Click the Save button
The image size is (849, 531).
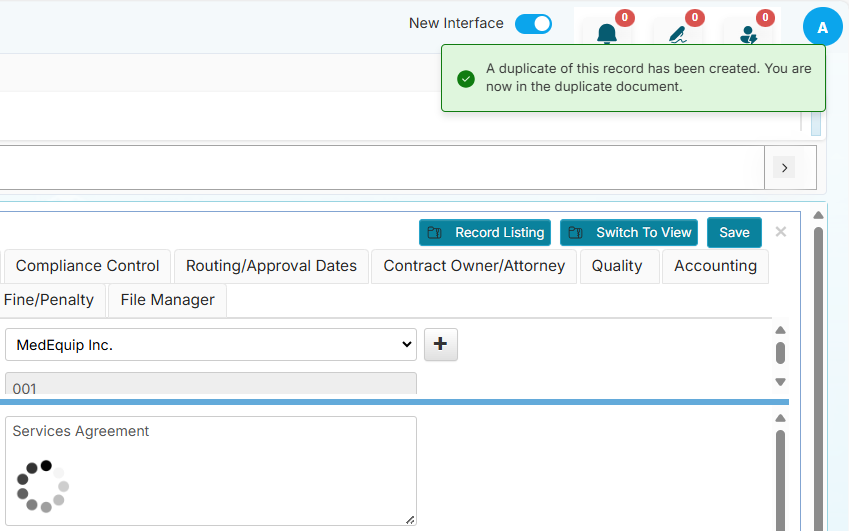click(x=734, y=232)
